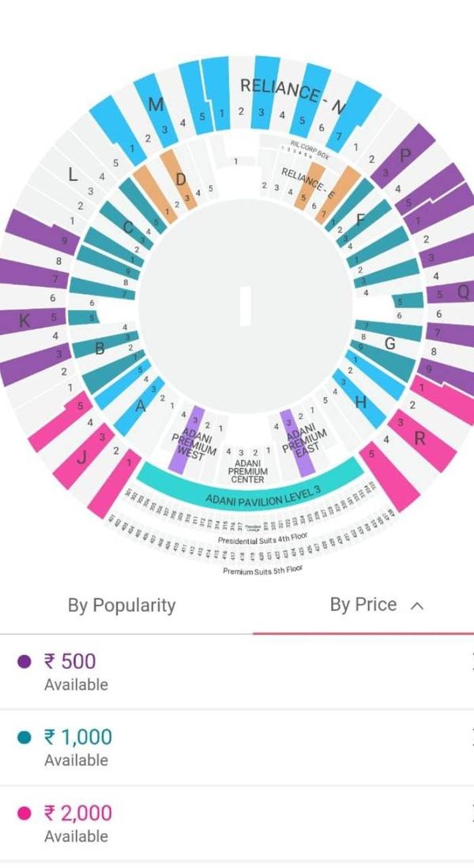Viewport: 474px width, 868px height.
Task: Collapse the By Price chevron arrow
Action: coord(417,606)
